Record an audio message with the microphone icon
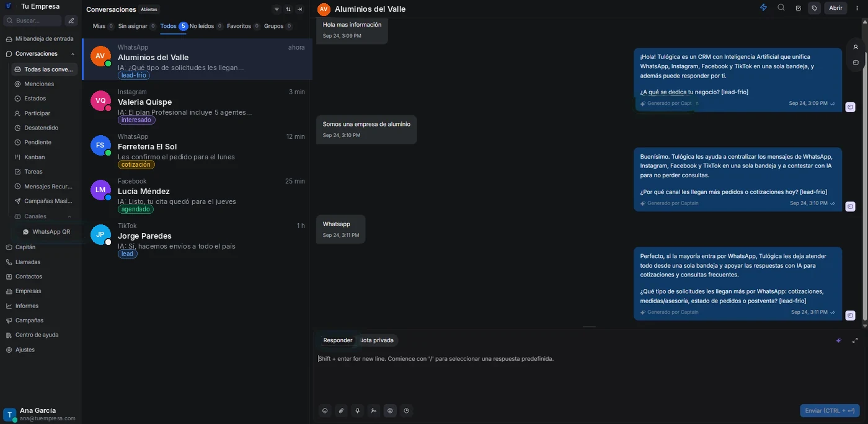Viewport: 868px width, 424px height. (357, 410)
